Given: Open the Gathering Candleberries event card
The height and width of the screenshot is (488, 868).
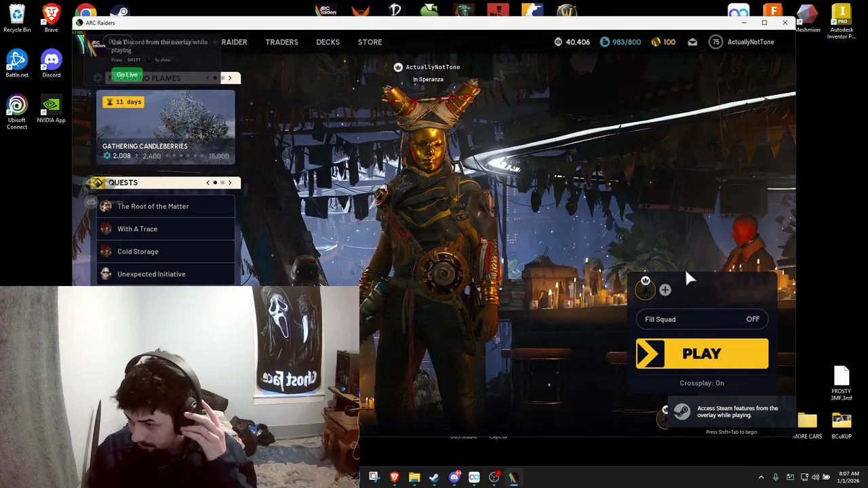Looking at the screenshot, I should pos(165,127).
